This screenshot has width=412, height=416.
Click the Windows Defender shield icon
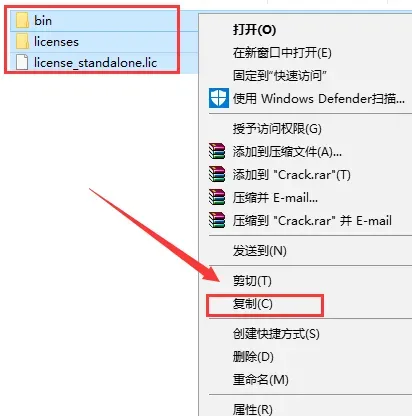219,98
